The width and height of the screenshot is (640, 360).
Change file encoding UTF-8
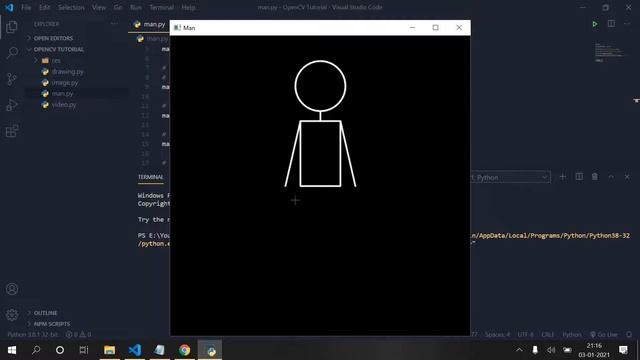[x=525, y=335]
